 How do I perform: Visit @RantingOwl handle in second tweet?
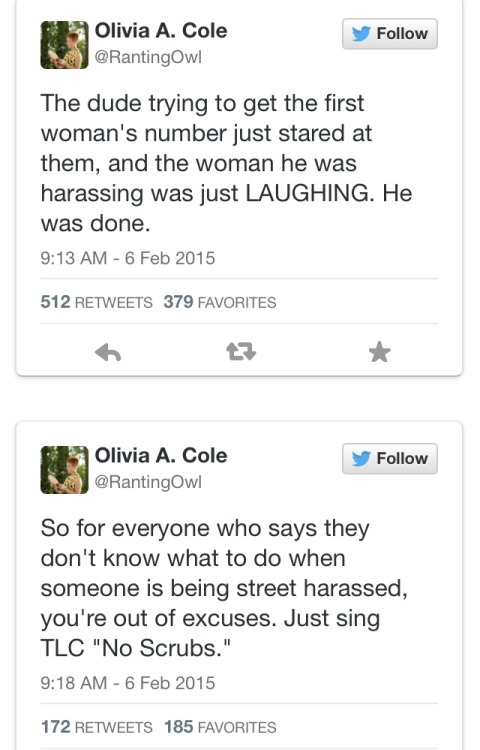coord(148,482)
